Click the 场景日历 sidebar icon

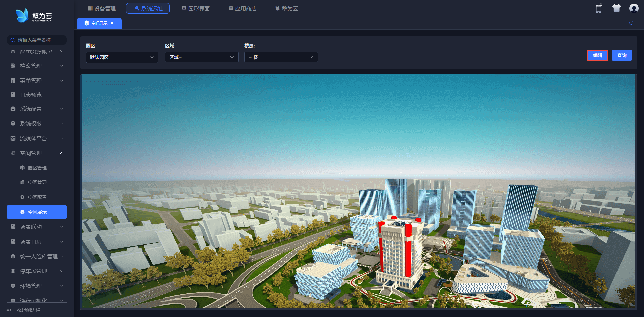point(13,242)
